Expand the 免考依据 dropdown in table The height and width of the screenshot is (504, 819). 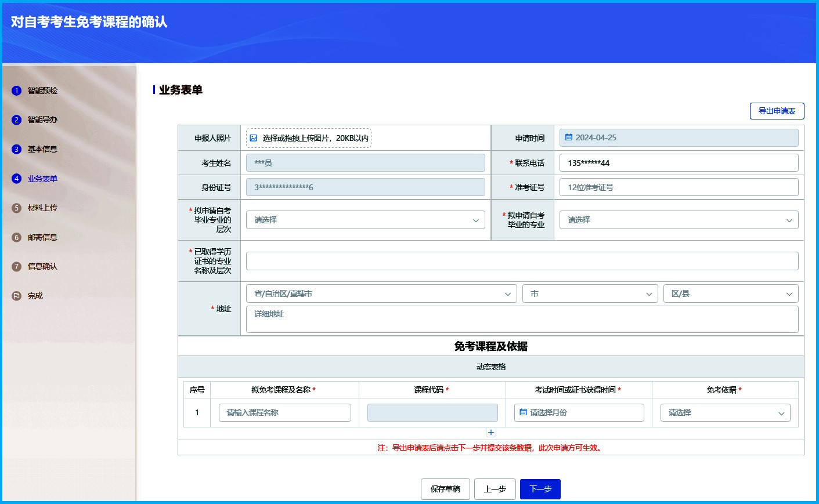pyautogui.click(x=725, y=412)
